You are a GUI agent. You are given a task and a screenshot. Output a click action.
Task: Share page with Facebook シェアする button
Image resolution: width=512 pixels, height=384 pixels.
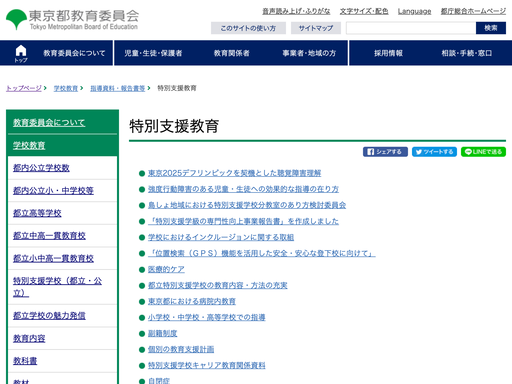coord(385,152)
